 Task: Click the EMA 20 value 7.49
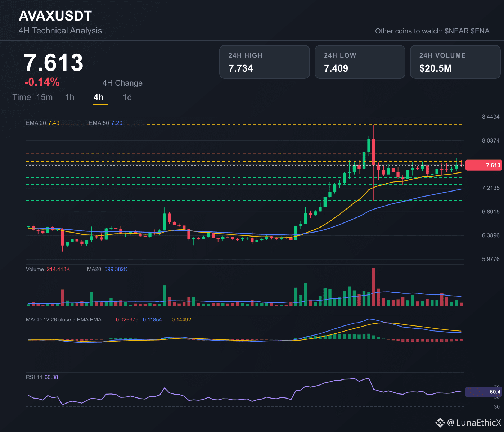click(x=54, y=123)
